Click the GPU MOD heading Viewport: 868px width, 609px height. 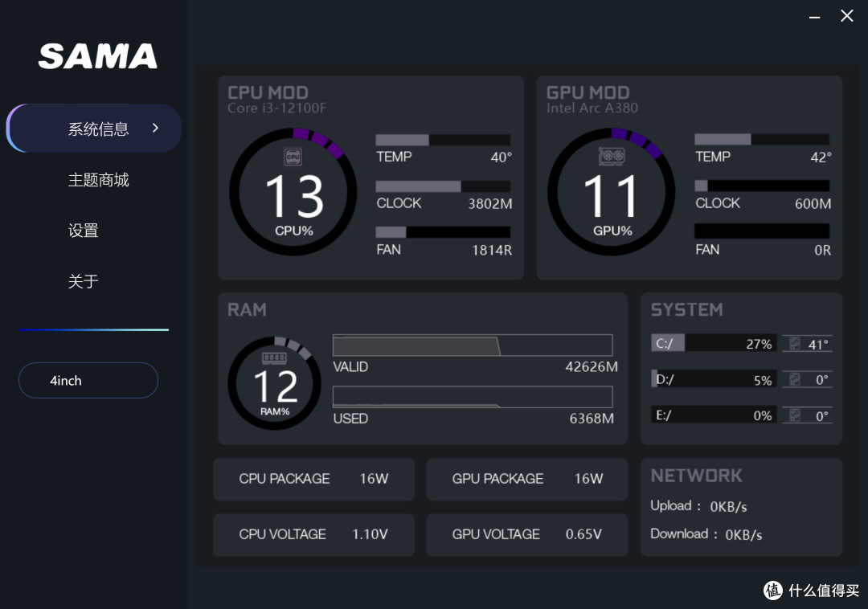click(588, 92)
